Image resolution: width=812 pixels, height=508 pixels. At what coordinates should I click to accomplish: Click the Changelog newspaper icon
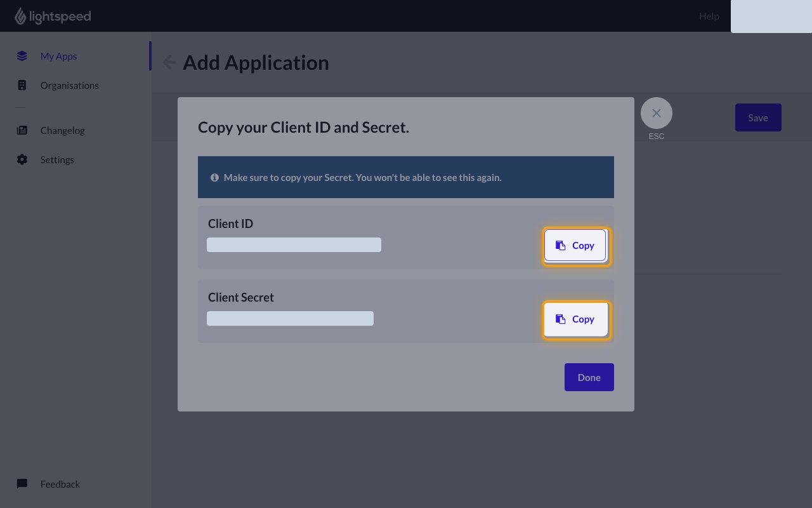(x=22, y=130)
